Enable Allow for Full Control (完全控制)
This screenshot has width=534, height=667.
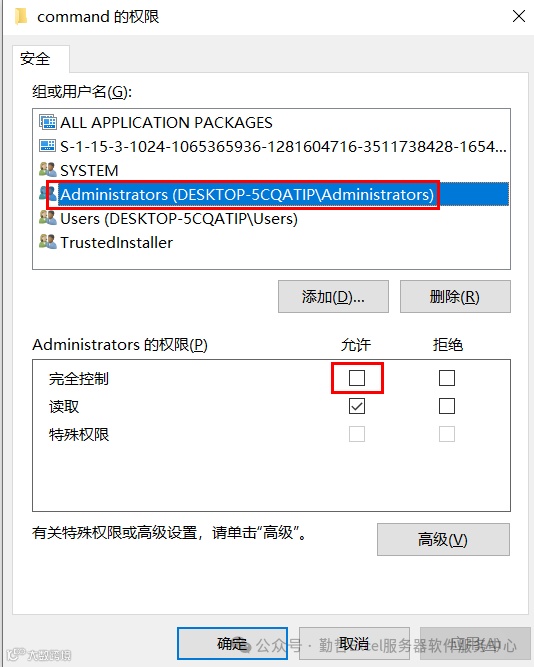click(357, 378)
